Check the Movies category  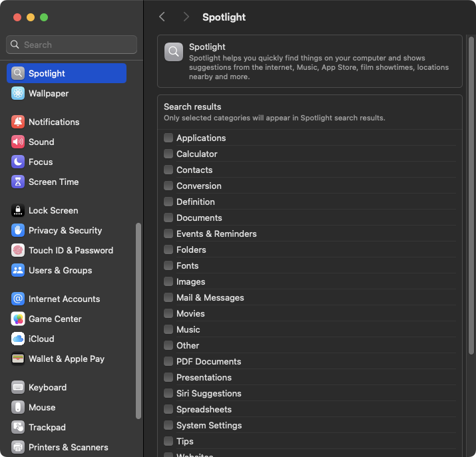[x=168, y=313]
